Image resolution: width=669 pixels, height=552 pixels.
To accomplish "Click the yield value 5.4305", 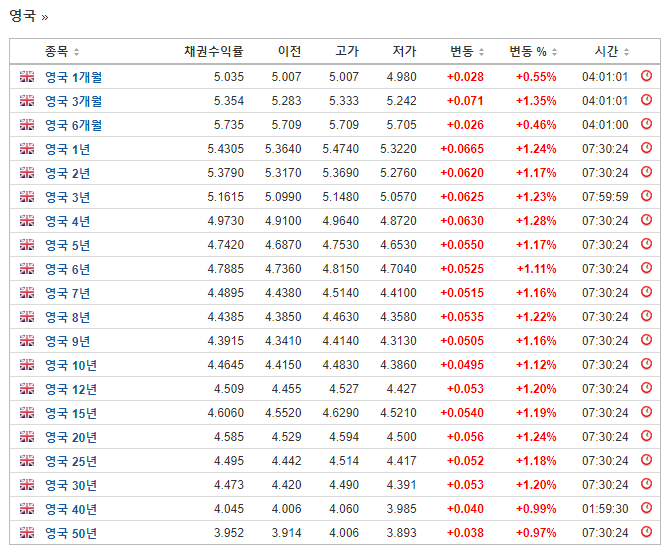I will click(226, 149).
